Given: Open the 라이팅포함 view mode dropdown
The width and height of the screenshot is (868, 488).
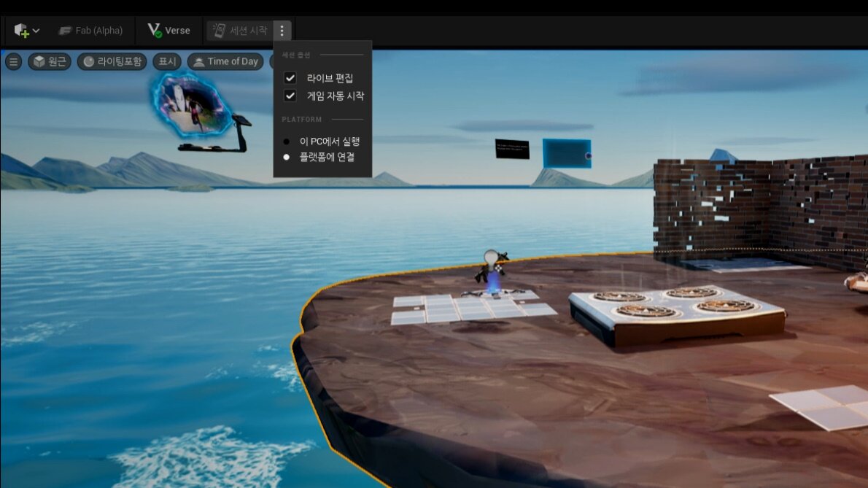Looking at the screenshot, I should [112, 62].
